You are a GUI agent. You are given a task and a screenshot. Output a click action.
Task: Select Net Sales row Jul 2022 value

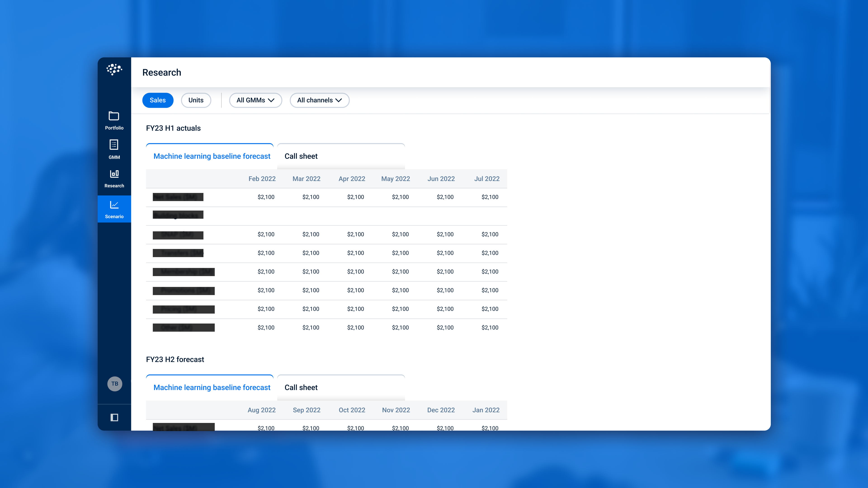tap(490, 197)
